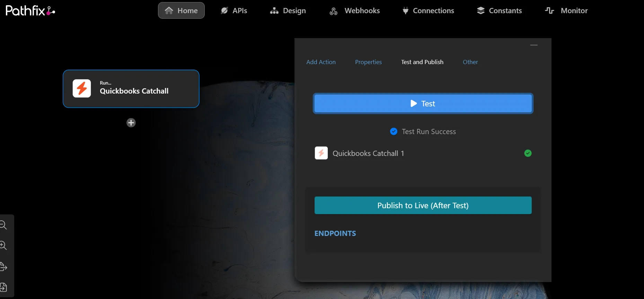Click the lightning bolt icon on node
This screenshot has height=299, width=644.
coord(82,88)
